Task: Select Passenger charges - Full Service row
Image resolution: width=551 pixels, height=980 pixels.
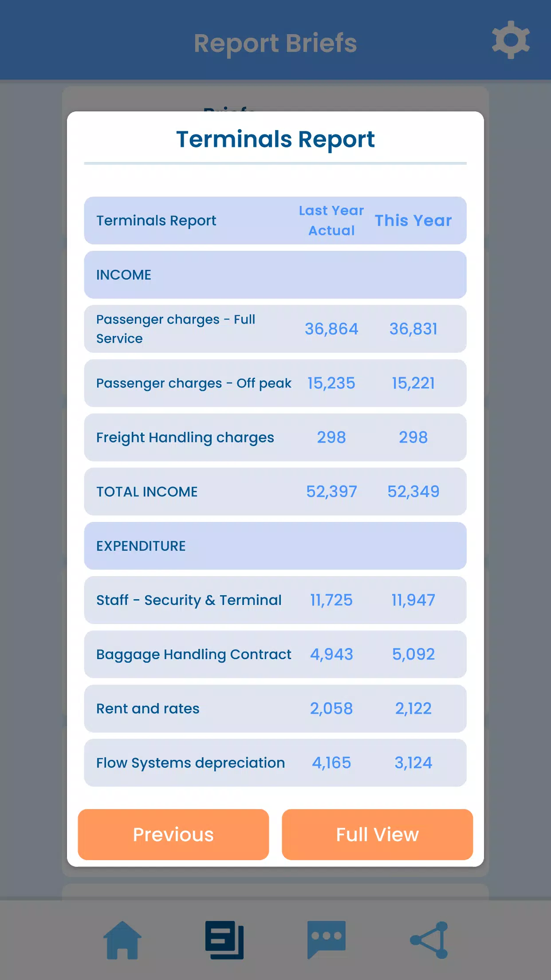Action: [275, 329]
